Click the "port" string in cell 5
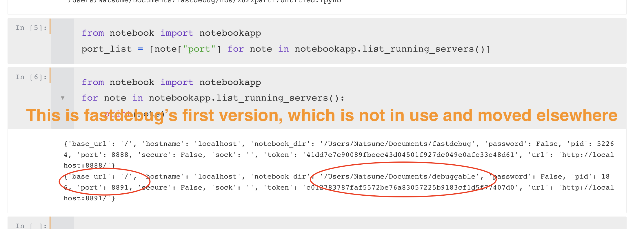 pyautogui.click(x=199, y=49)
